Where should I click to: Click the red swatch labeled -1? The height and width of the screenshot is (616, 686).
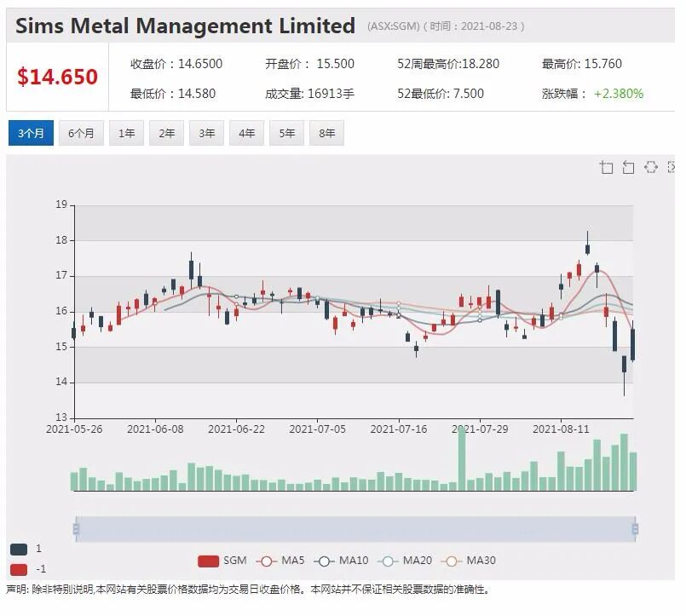pos(19,570)
